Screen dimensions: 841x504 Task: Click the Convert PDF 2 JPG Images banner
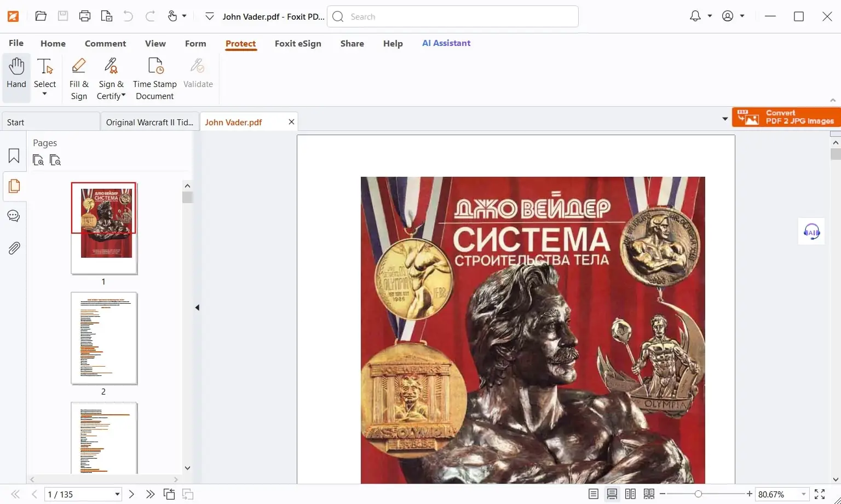786,117
